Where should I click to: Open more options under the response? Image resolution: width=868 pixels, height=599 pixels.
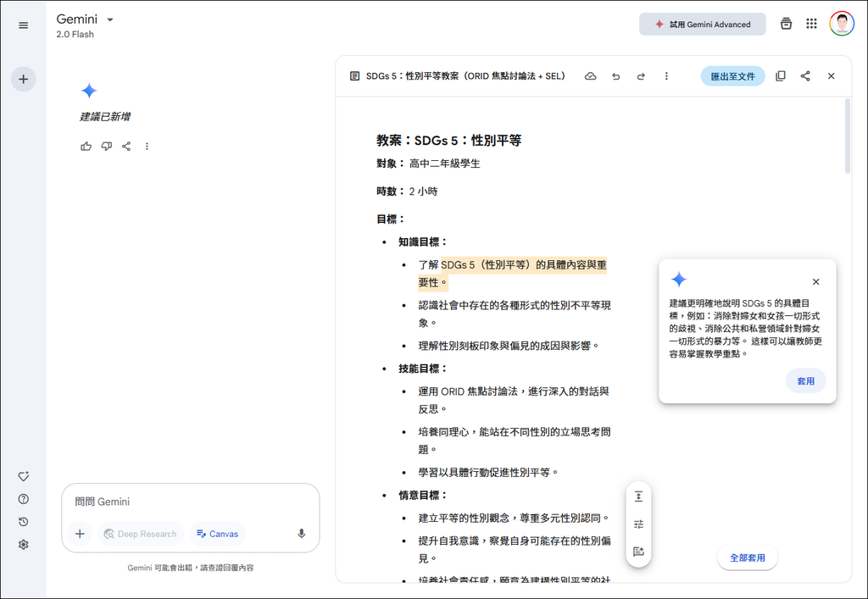(147, 146)
